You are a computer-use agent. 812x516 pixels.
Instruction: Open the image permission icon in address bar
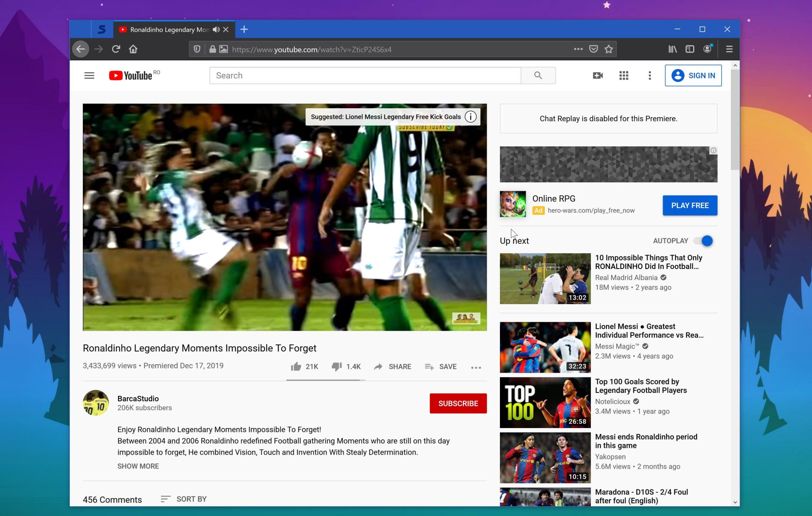point(224,49)
